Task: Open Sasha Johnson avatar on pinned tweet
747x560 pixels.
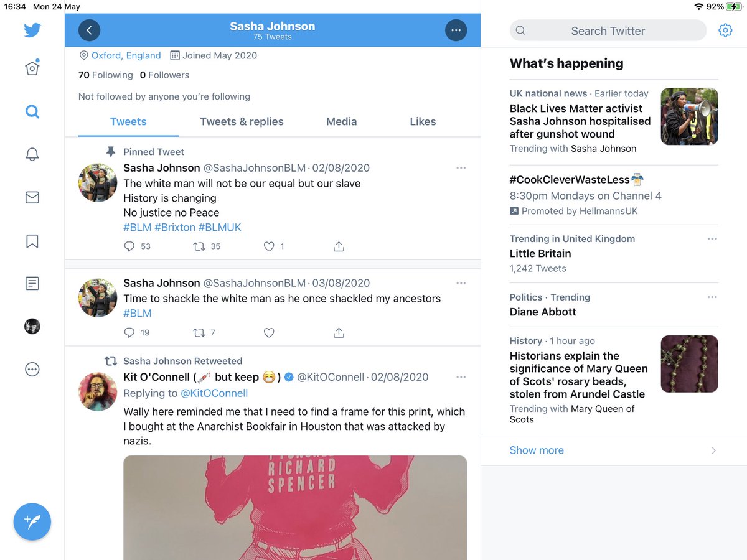Action: [x=98, y=183]
